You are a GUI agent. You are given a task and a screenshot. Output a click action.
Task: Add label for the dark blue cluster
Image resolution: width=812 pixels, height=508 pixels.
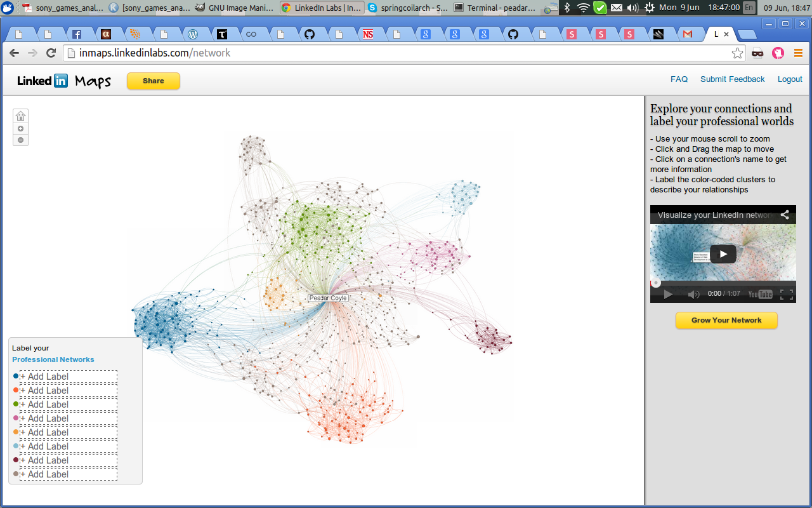tap(68, 377)
